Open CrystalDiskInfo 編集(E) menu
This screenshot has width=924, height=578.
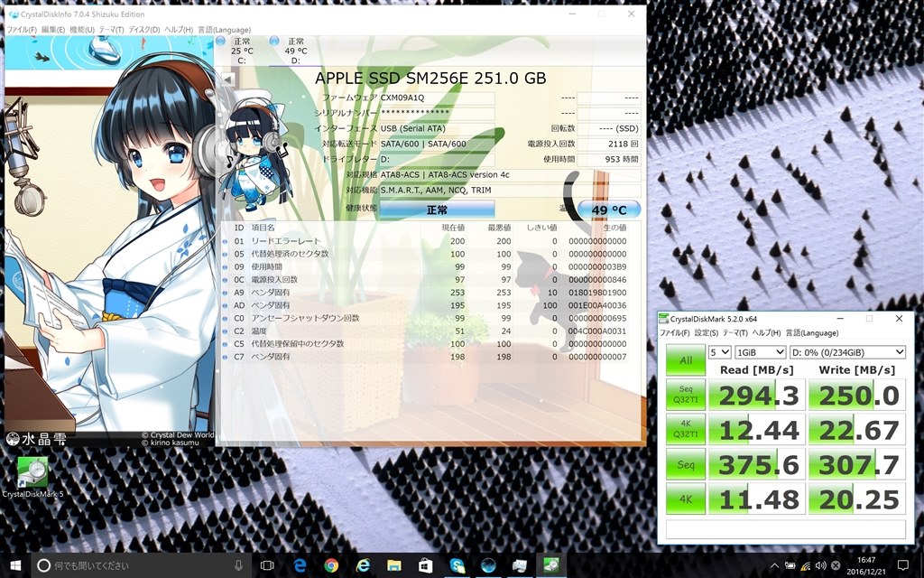coord(53,30)
